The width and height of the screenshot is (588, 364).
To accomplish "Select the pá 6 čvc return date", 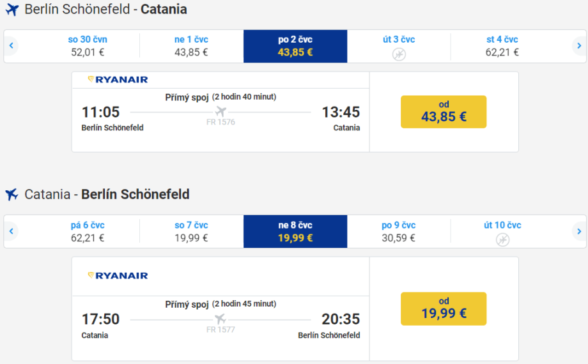I will [x=88, y=231].
